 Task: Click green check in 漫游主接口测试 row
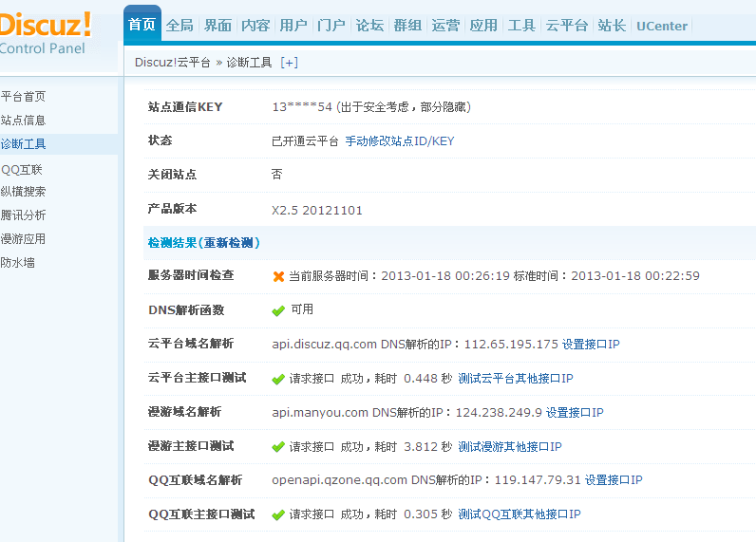(278, 447)
